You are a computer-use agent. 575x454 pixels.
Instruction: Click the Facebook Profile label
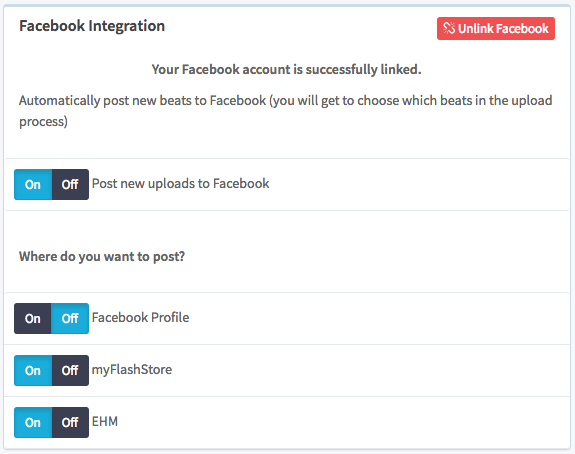[x=140, y=317]
